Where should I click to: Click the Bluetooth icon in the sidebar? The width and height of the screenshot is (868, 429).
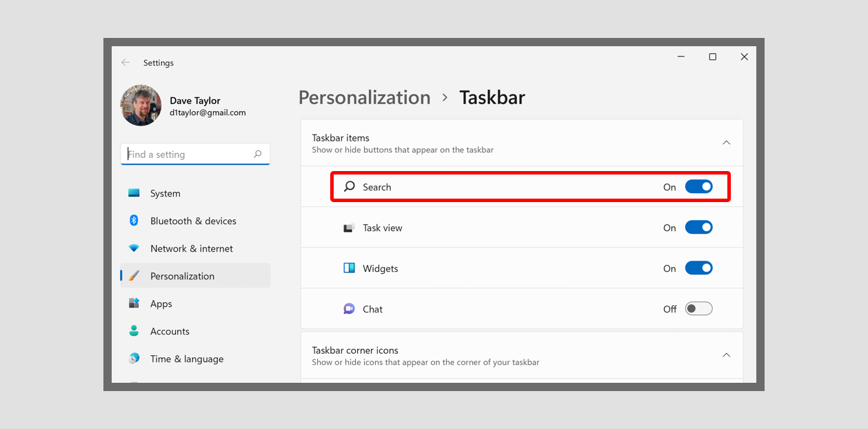(135, 221)
